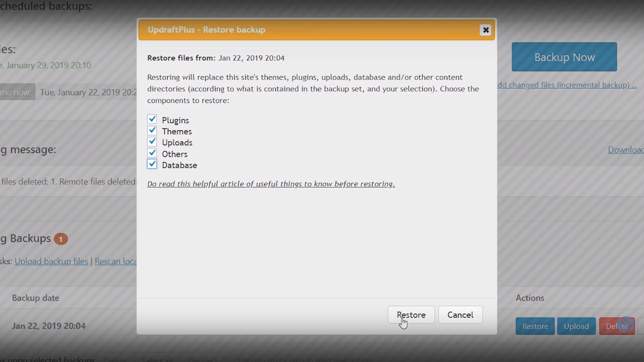The height and width of the screenshot is (362, 644).
Task: Click the Download link beside the log message
Action: [626, 150]
